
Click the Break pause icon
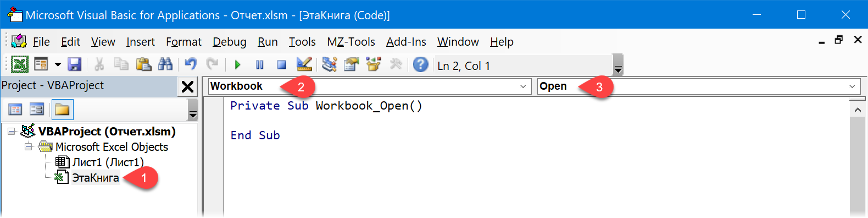click(260, 65)
